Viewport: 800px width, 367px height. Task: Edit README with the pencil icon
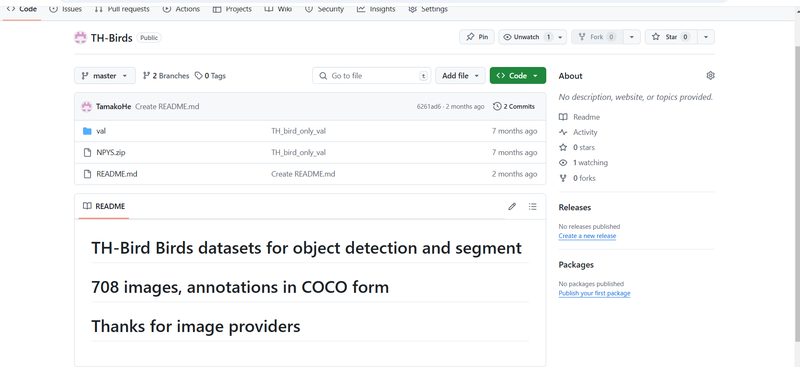(512, 206)
